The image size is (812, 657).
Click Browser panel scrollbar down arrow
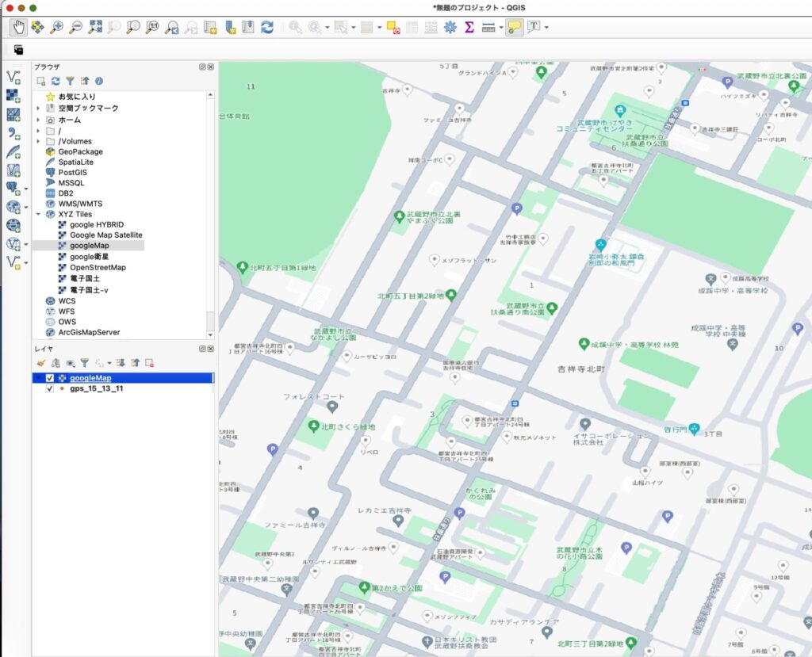tap(210, 335)
